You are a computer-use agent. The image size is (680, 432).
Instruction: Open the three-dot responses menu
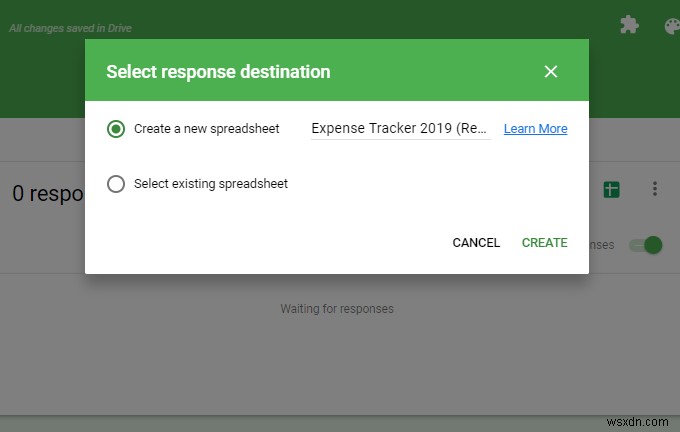[655, 189]
